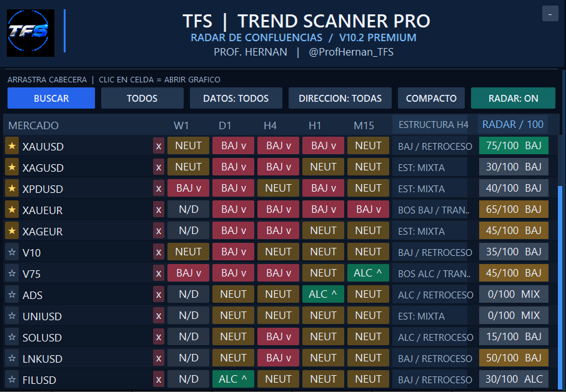This screenshot has height=392, width=566.
Task: Click the W1 column header
Action: (x=181, y=125)
